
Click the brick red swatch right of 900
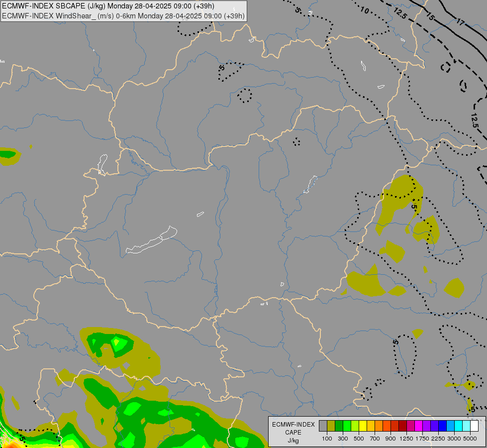395,426
